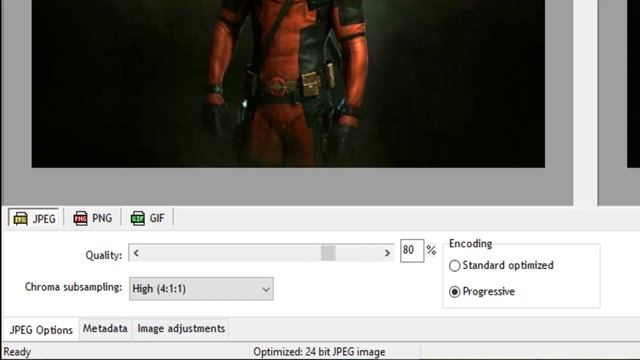The width and height of the screenshot is (640, 360).
Task: Switch to the PNG format tab
Action: pos(93,218)
